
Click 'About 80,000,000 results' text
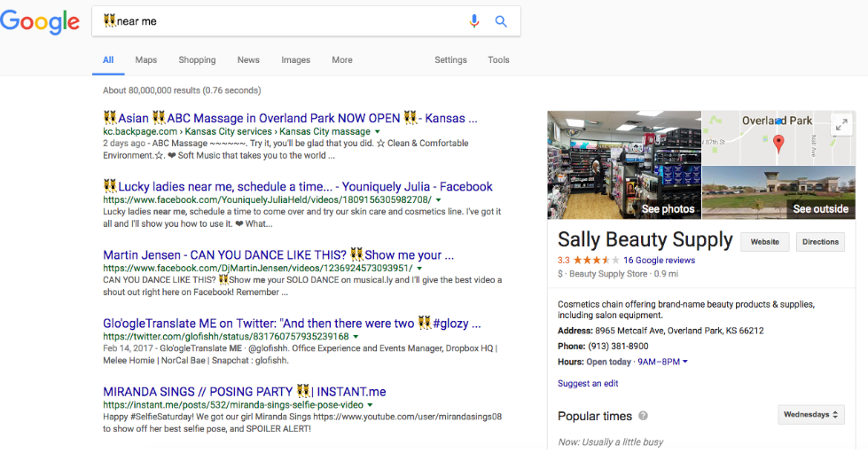[x=182, y=90]
